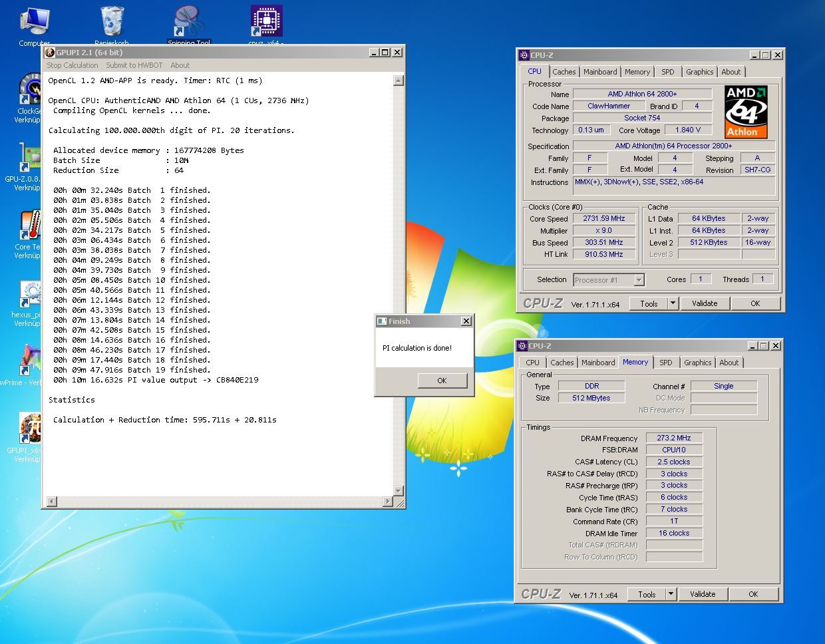Click OK in upper CPU-Z window
This screenshot has width=825, height=644.
click(x=755, y=303)
